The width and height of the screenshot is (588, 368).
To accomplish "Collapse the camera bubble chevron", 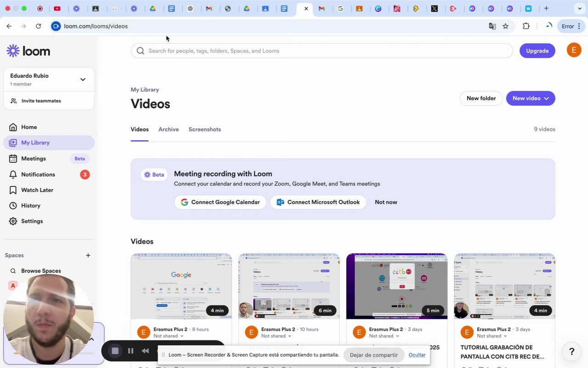I will tap(91, 339).
